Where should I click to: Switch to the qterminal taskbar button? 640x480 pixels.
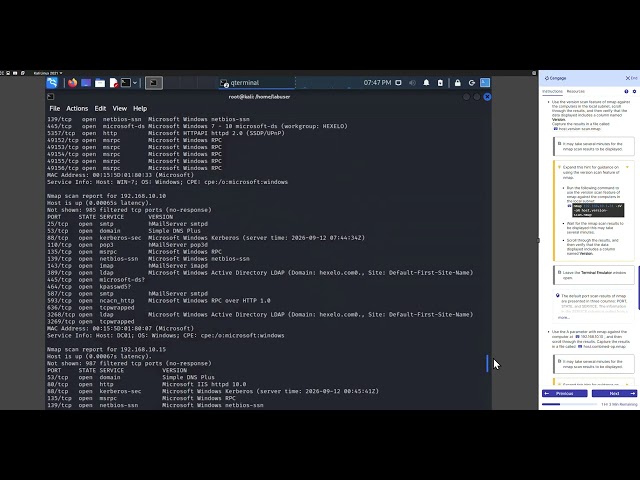256,83
